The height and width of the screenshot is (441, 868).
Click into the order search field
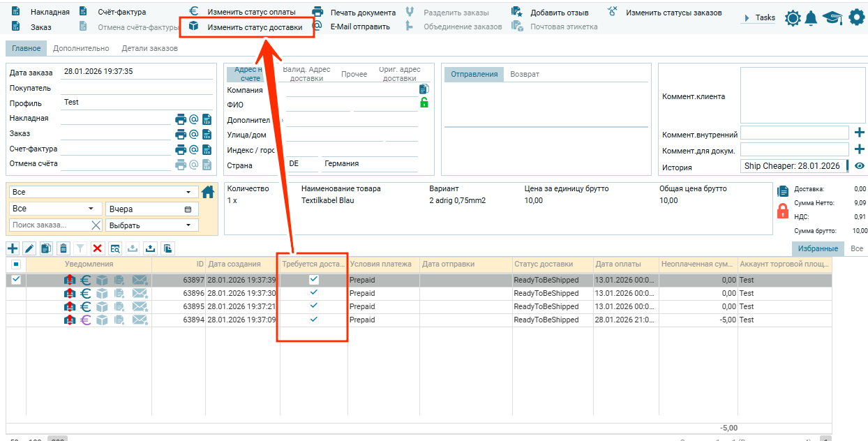click(50, 225)
